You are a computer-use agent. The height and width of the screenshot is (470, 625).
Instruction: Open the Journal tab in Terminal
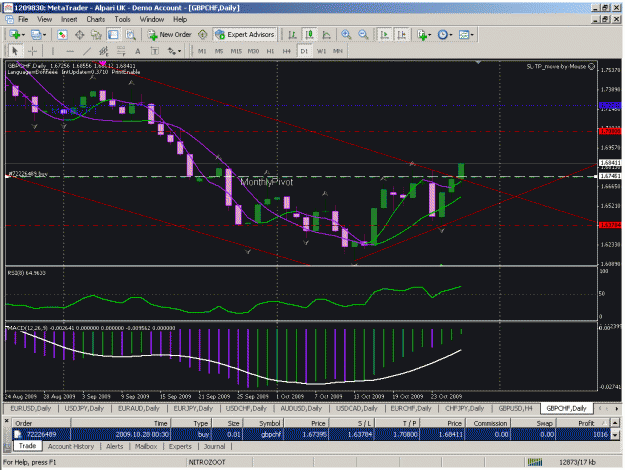214,447
